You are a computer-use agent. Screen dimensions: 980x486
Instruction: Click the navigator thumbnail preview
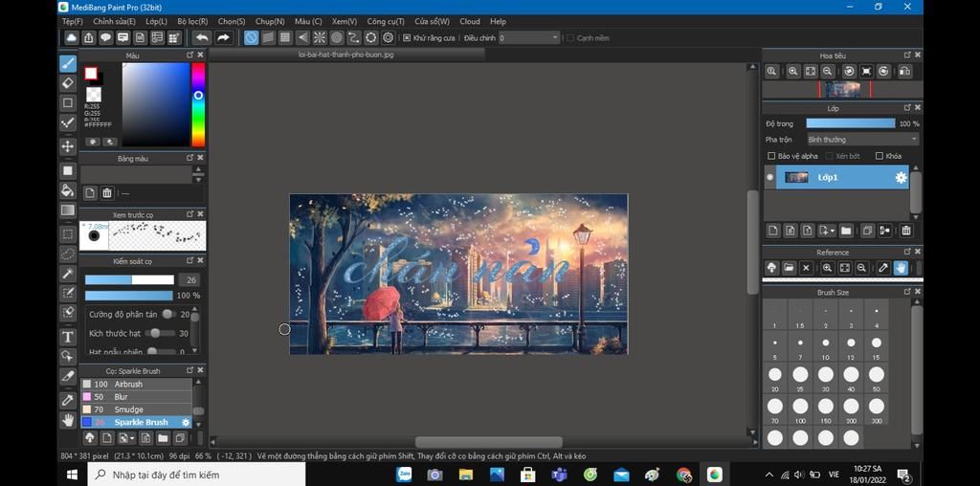842,89
